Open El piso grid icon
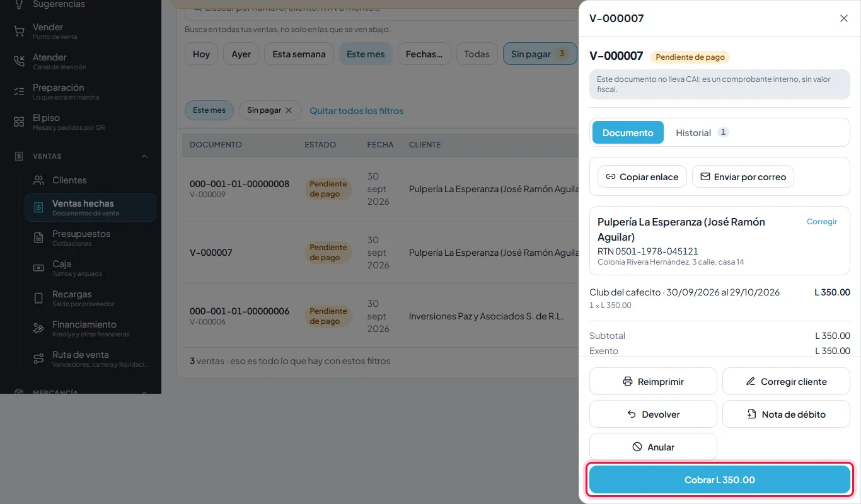 point(19,122)
